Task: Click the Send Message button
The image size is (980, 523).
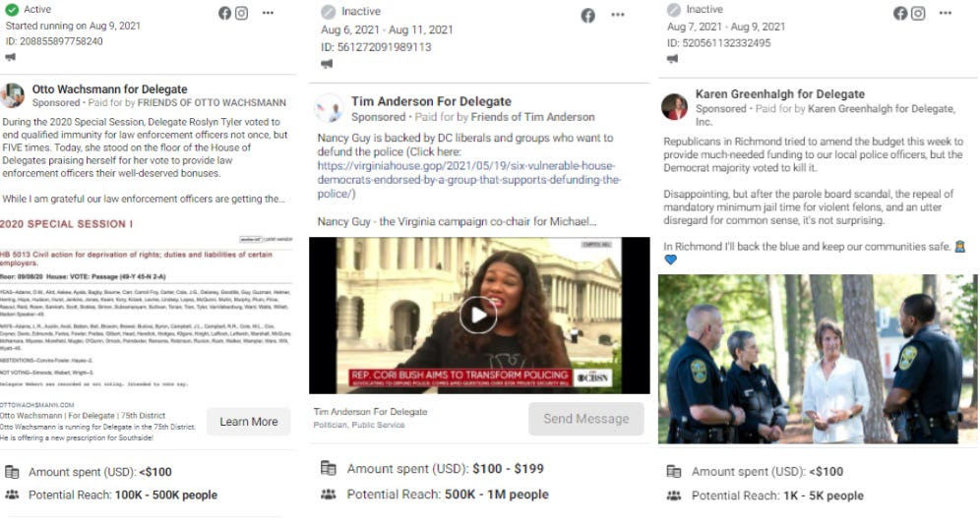Action: pos(586,419)
